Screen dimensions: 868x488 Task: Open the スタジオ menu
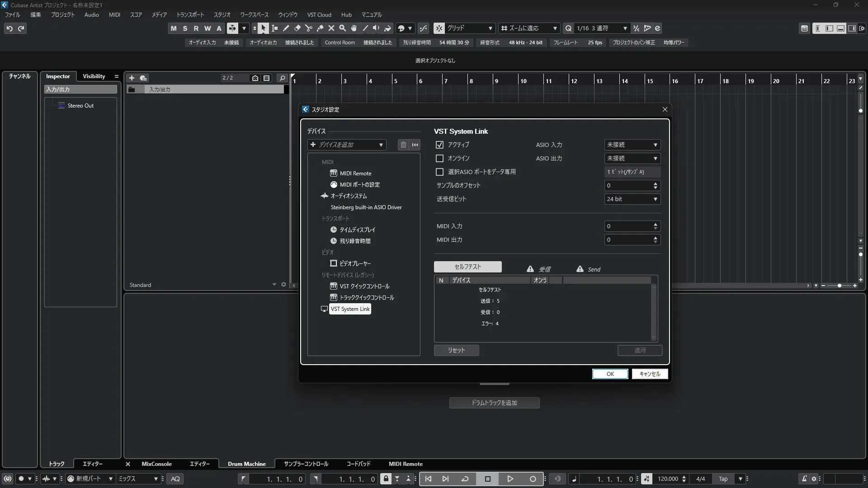(222, 14)
